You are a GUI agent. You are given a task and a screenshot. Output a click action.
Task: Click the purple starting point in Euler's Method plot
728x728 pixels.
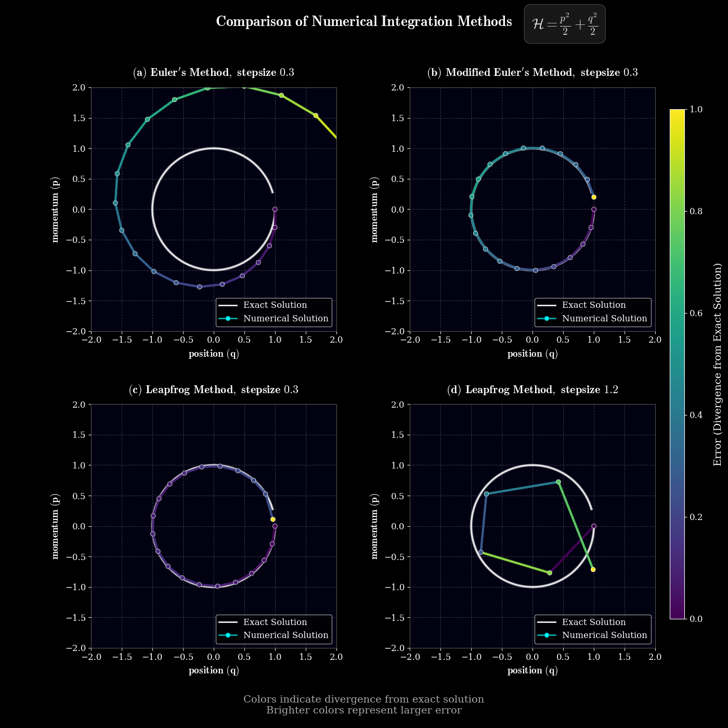click(275, 209)
